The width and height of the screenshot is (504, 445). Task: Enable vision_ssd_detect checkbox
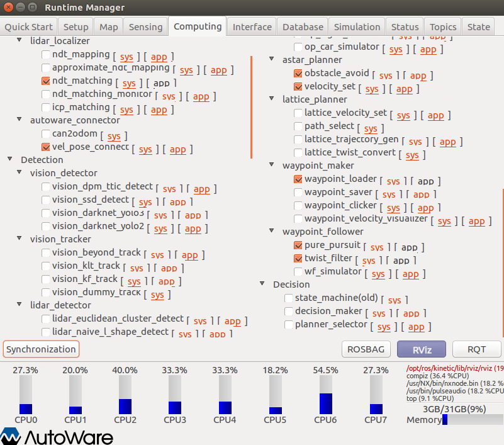pos(46,200)
